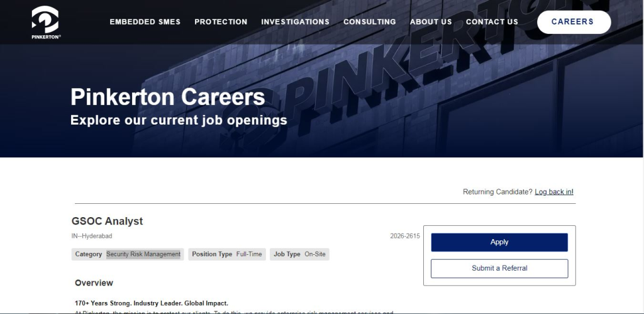Open the Protection menu item
Image resolution: width=644 pixels, height=314 pixels.
pyautogui.click(x=221, y=22)
